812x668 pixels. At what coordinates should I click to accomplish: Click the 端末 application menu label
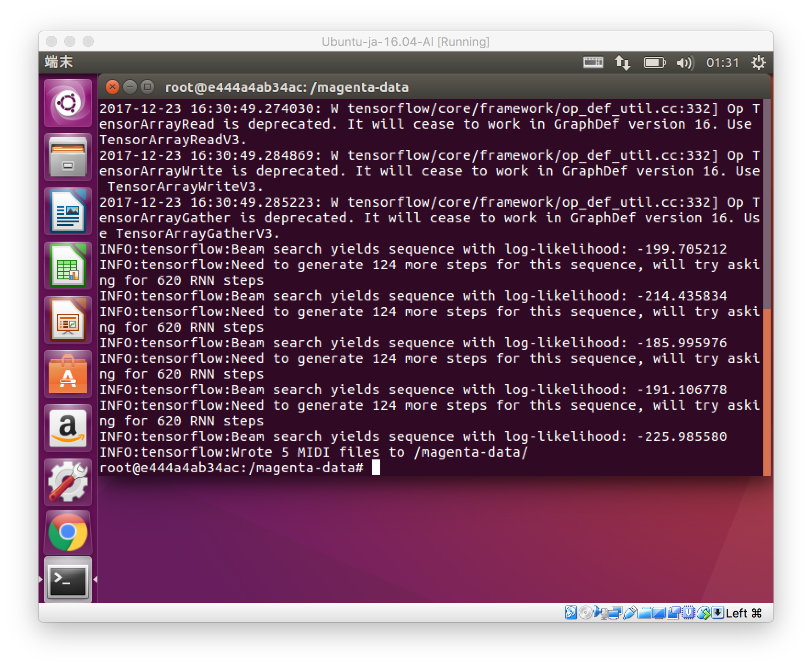(x=59, y=62)
